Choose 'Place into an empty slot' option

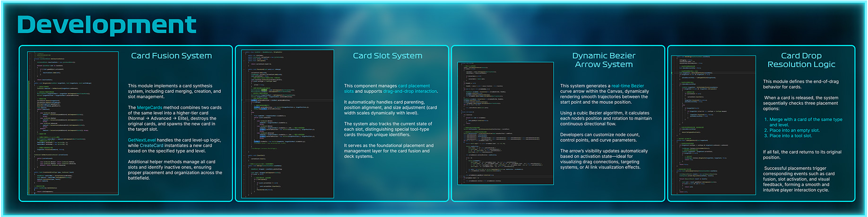click(x=794, y=130)
